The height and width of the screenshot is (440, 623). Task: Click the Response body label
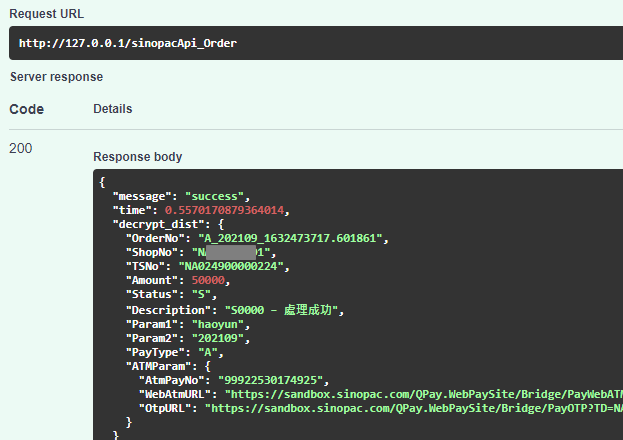click(x=137, y=157)
